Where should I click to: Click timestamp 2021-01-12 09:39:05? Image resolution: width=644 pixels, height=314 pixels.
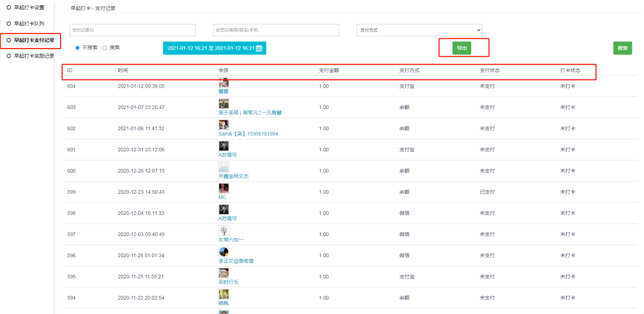pyautogui.click(x=141, y=87)
